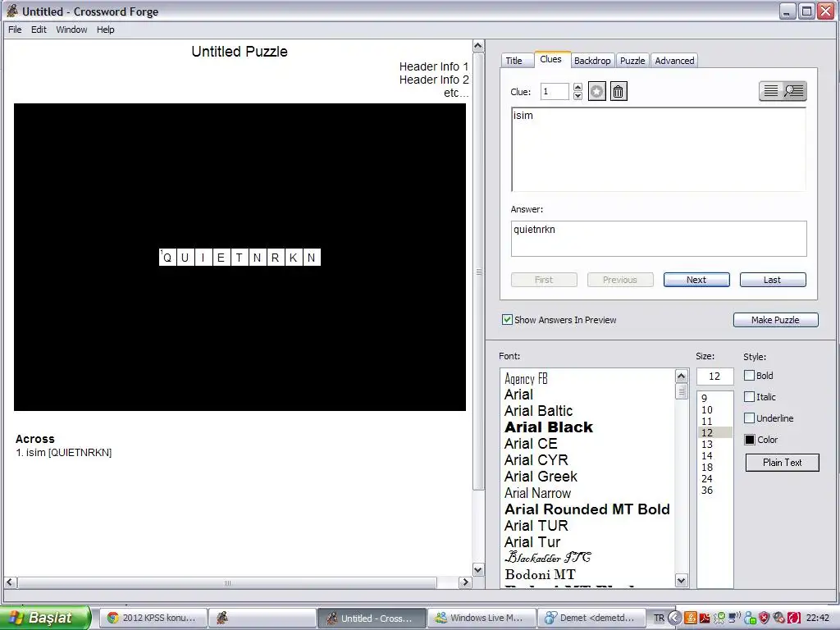Click the TR language indicator in tray

[x=659, y=619]
